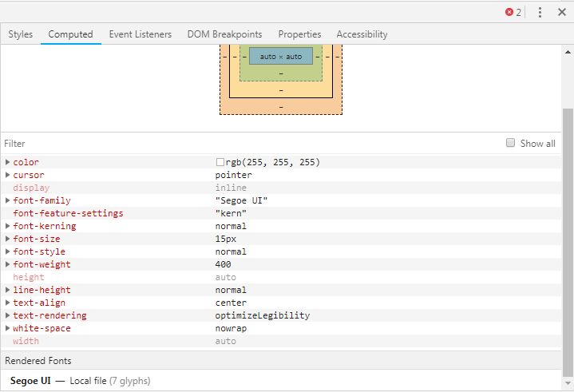Open the Properties tab

click(299, 34)
